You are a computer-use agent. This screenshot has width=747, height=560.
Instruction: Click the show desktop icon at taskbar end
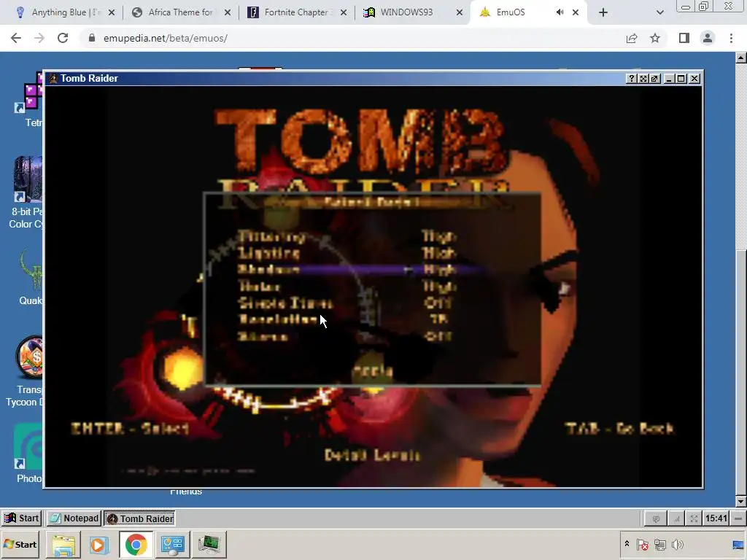coord(739,544)
